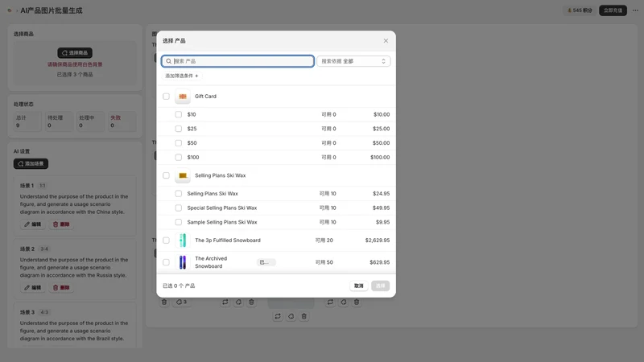Click the AI产品图片批量生成 page title
The image size is (644, 362).
[x=52, y=10]
